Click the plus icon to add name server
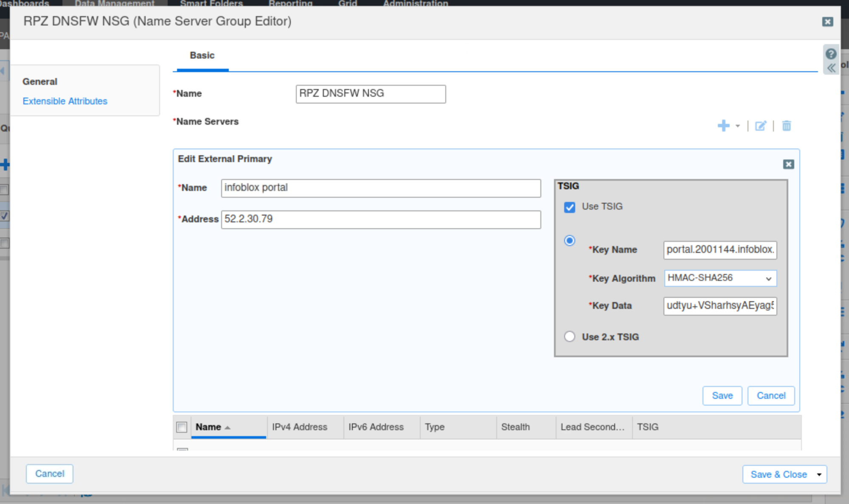Image resolution: width=849 pixels, height=504 pixels. [723, 126]
